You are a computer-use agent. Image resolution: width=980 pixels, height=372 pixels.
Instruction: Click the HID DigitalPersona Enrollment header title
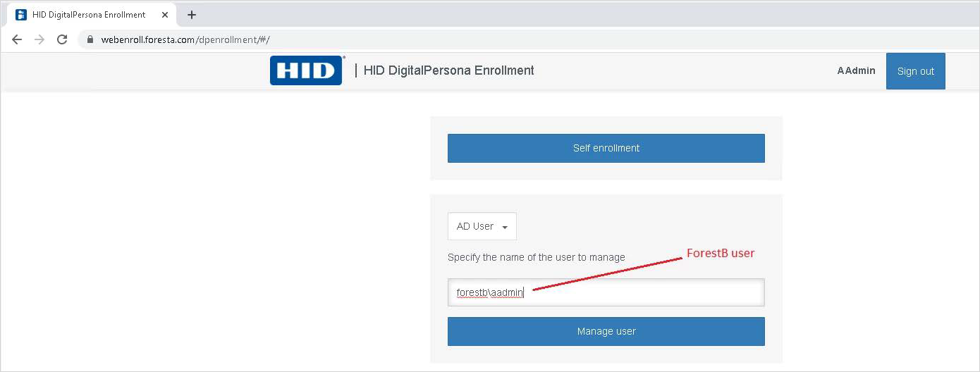[x=448, y=70]
